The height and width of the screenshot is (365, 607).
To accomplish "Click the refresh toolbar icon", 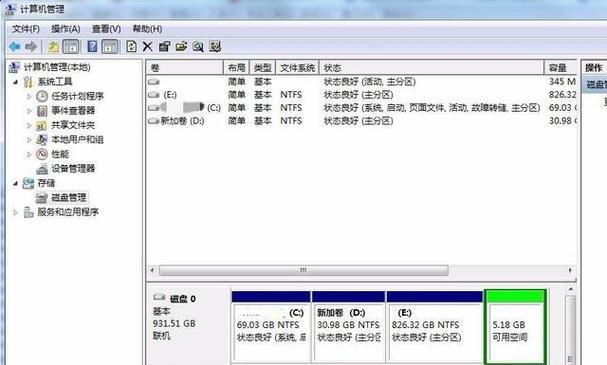I will [131, 47].
